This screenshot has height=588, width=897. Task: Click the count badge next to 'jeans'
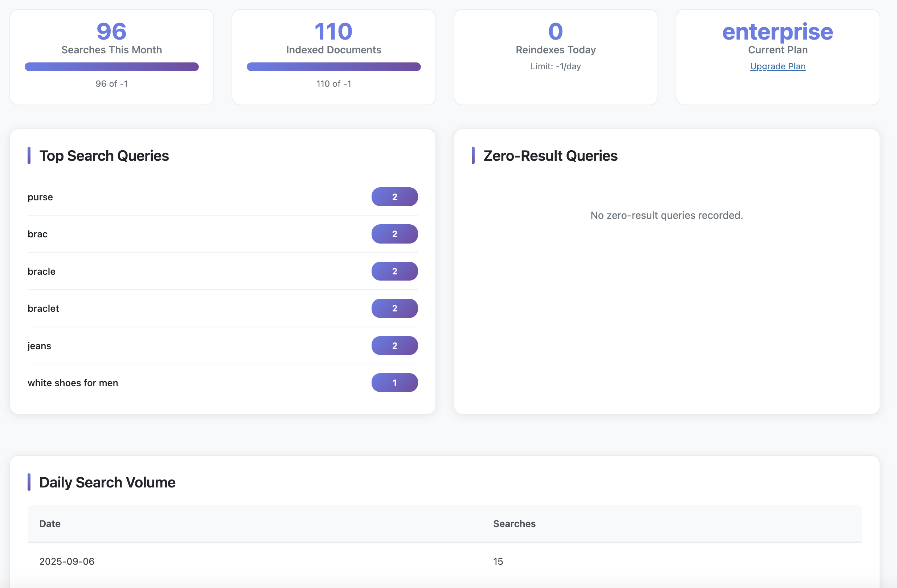pos(394,345)
